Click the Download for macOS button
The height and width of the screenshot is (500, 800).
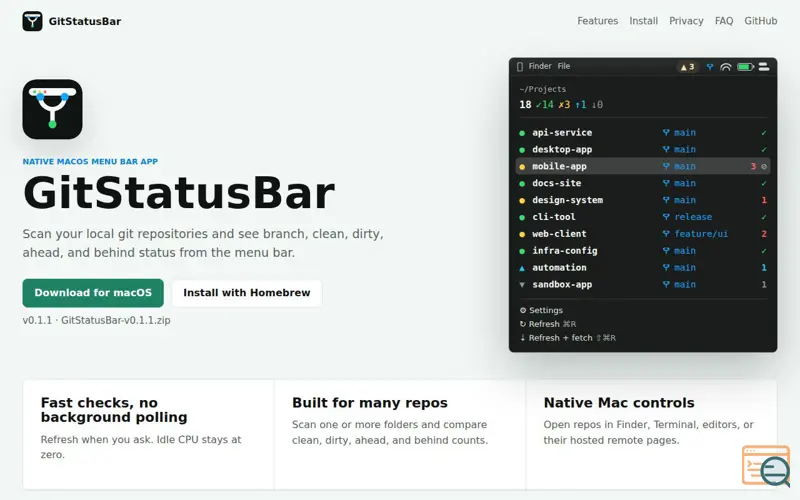pos(93,293)
